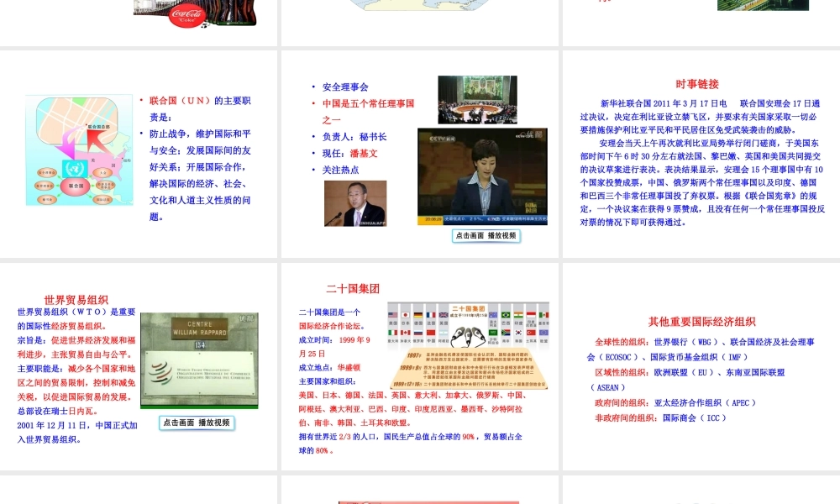Image resolution: width=840 pixels, height=504 pixels.
Task: Click 联合国（UN）的主要职 text
Action: pos(200,101)
